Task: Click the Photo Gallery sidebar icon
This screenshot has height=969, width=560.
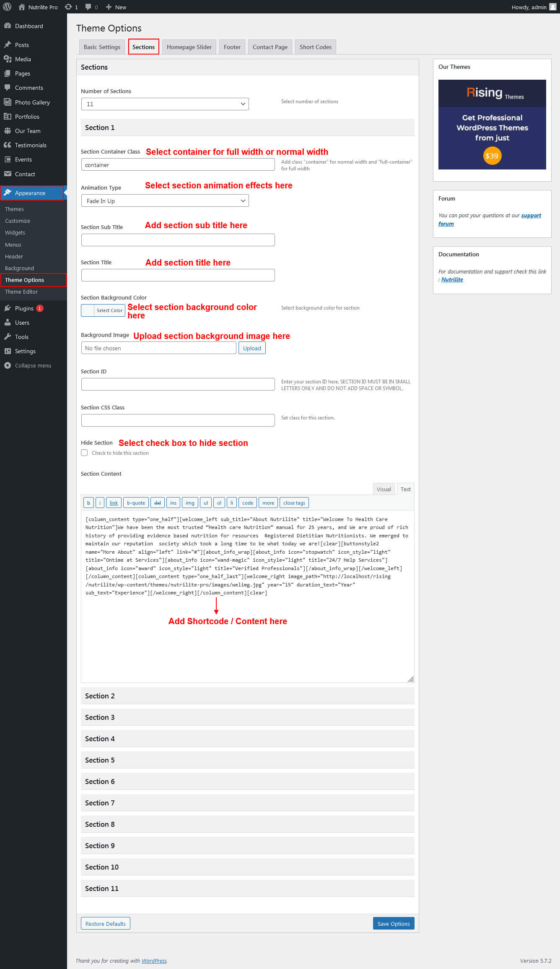Action: click(8, 102)
